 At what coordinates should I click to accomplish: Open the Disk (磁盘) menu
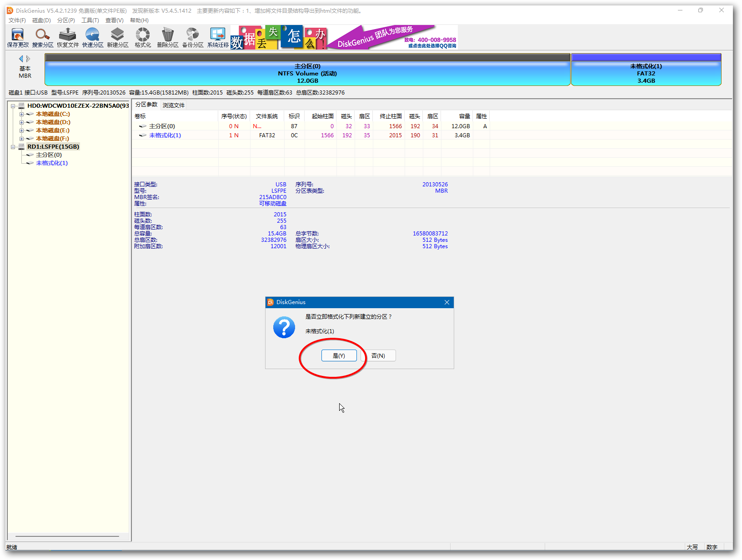coord(41,20)
